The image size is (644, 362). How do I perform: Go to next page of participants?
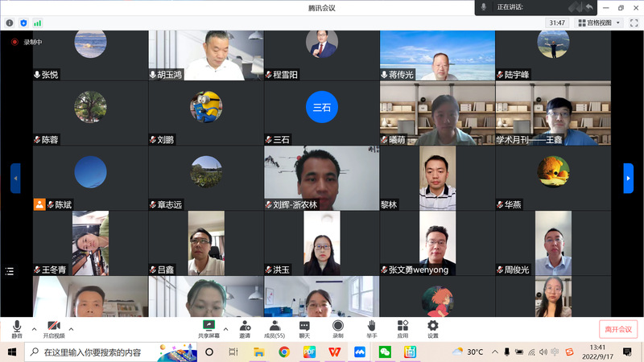click(x=629, y=178)
